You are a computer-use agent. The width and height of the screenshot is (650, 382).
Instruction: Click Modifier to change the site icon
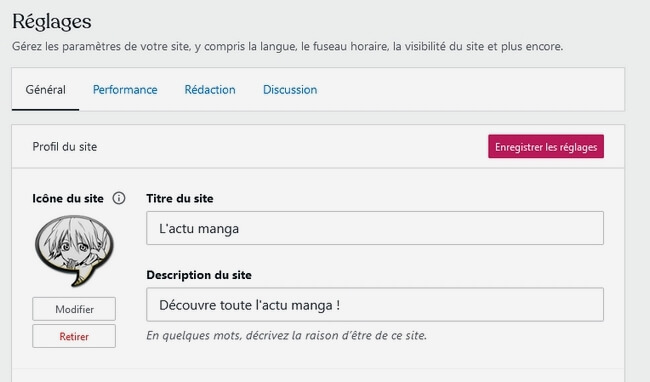tap(74, 309)
